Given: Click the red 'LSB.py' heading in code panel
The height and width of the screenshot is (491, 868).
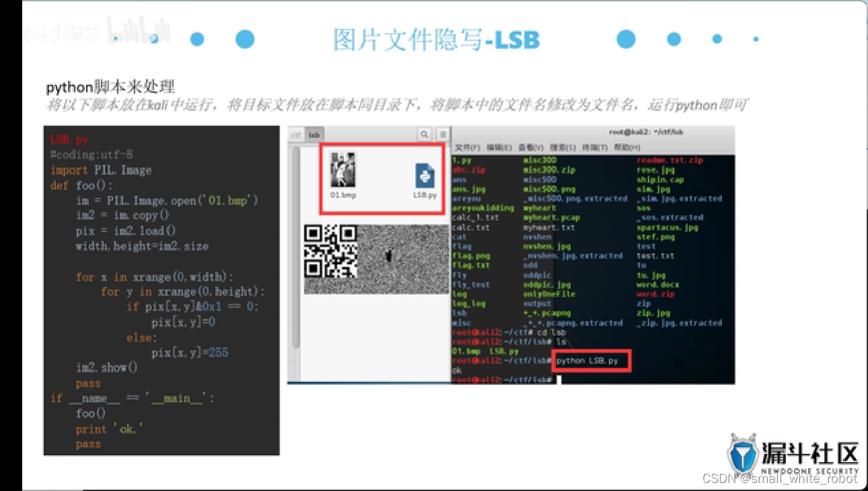Looking at the screenshot, I should (69, 140).
